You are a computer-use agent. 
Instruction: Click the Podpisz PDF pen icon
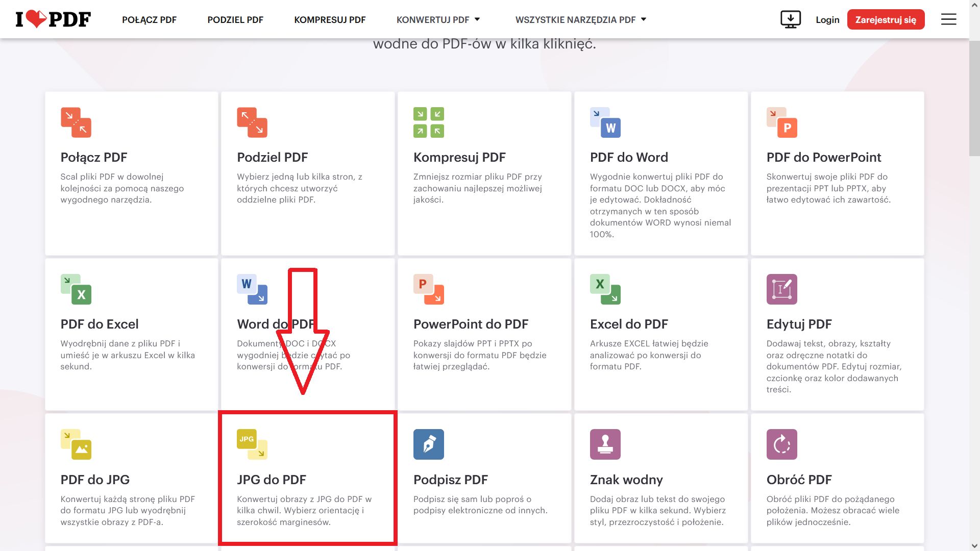(429, 444)
